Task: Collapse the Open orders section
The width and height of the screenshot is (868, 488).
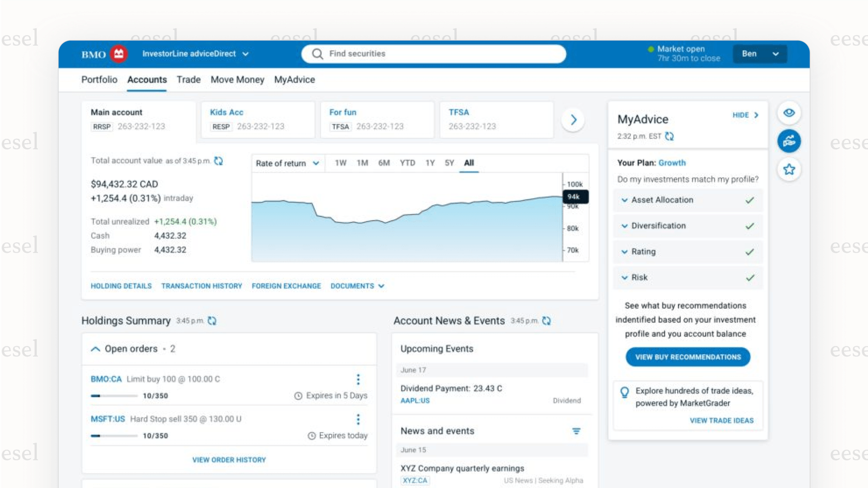Action: (x=96, y=349)
